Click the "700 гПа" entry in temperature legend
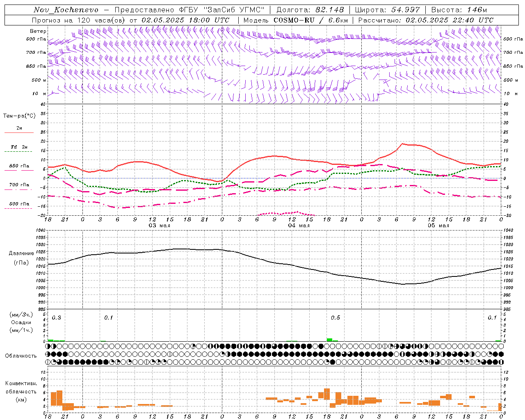 pyautogui.click(x=19, y=185)
